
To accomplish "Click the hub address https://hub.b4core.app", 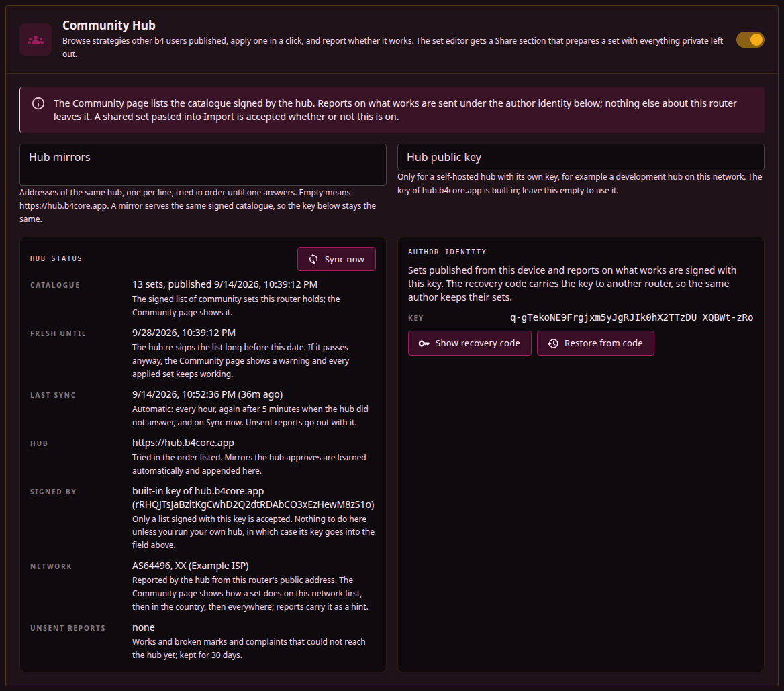I will (183, 443).
